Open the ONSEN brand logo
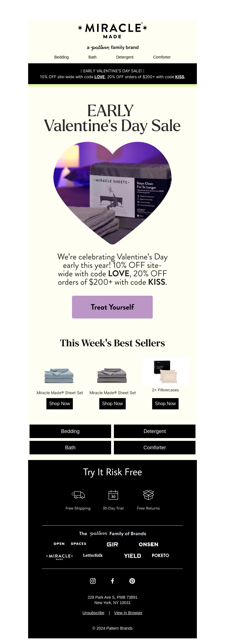Viewport: 225px width, 644px height. point(148,544)
